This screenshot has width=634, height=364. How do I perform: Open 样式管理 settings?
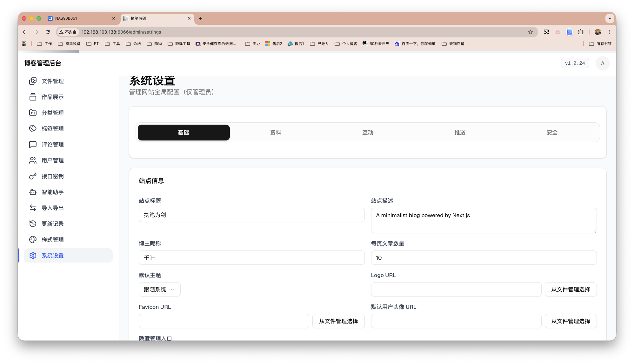(x=52, y=239)
